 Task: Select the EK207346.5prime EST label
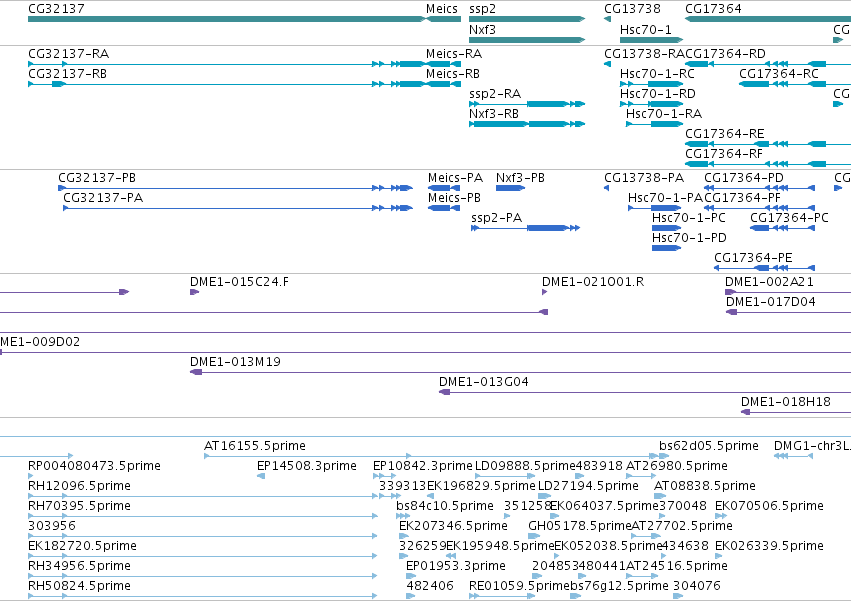(454, 527)
